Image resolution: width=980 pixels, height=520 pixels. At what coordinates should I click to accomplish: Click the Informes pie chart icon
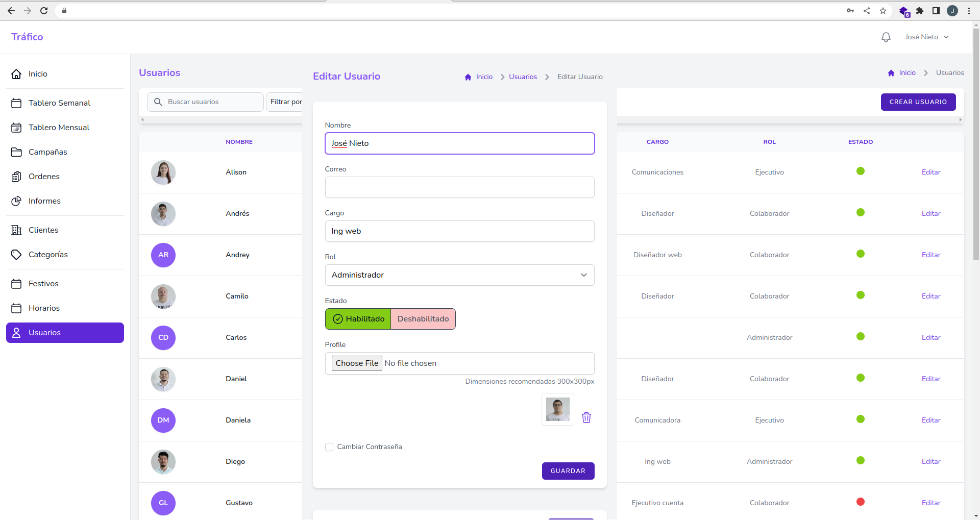click(16, 201)
